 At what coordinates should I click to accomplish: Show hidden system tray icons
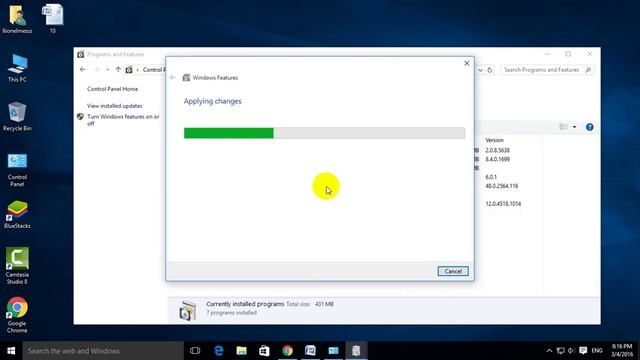pos(549,351)
